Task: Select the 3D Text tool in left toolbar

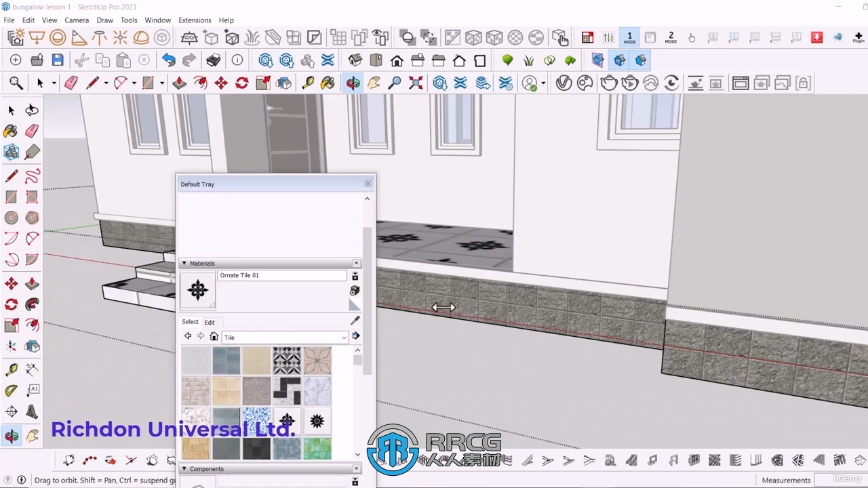Action: point(33,411)
